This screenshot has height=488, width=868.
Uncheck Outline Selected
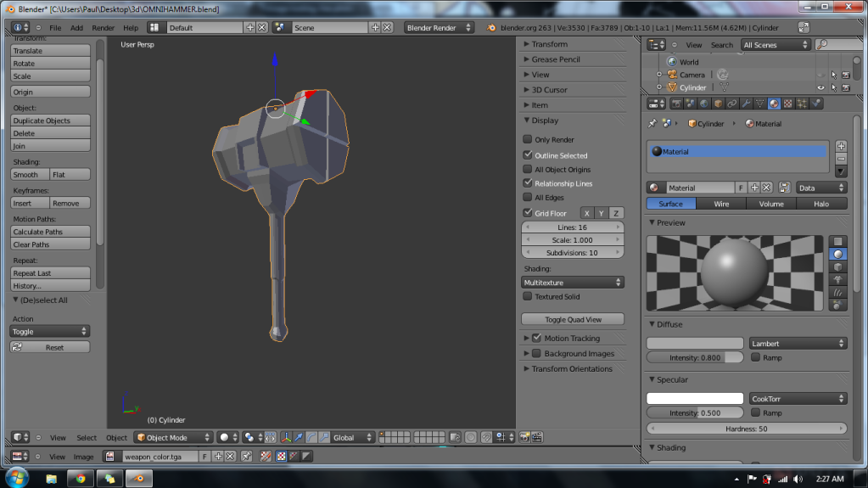pyautogui.click(x=528, y=155)
